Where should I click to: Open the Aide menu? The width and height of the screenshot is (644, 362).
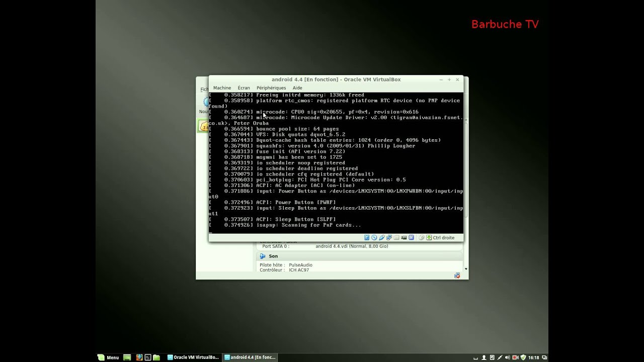[x=297, y=88]
